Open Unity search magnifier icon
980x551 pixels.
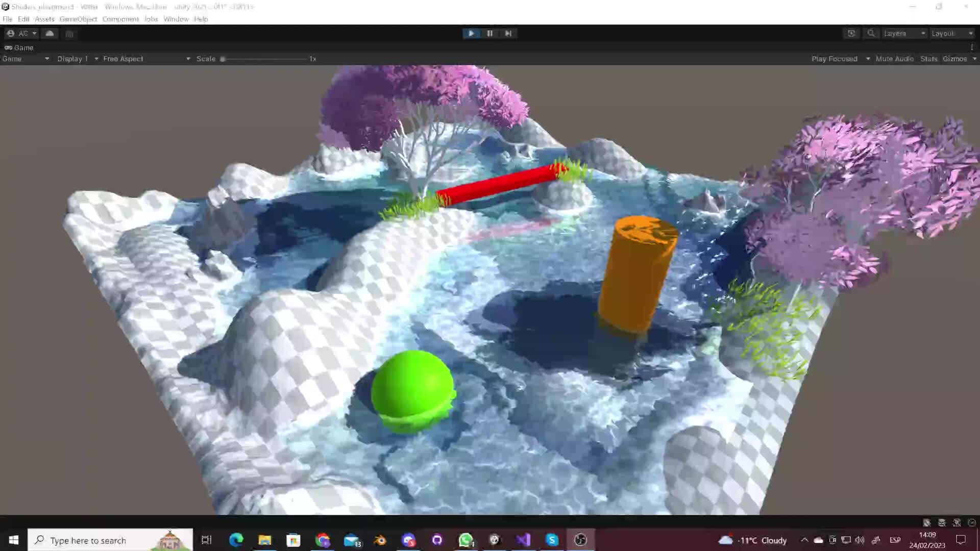pos(871,33)
